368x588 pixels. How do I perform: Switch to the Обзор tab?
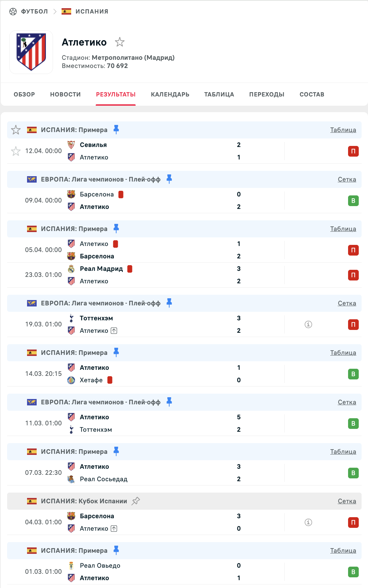point(24,94)
